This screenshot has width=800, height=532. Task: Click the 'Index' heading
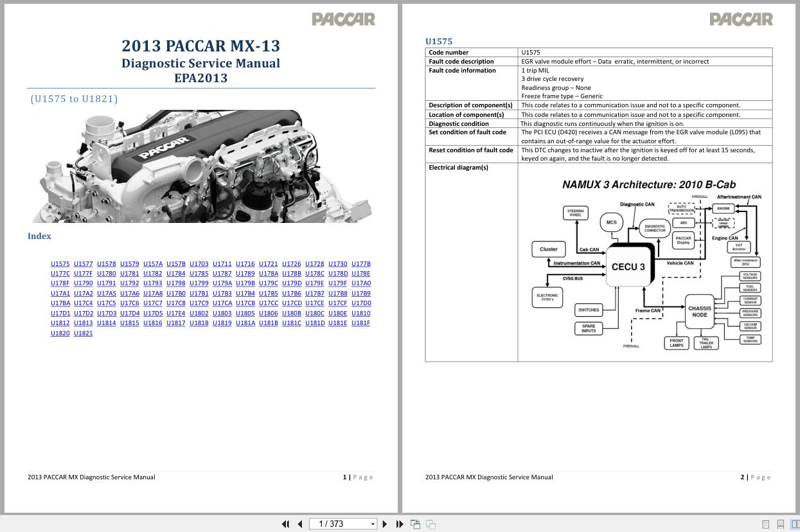click(x=39, y=236)
